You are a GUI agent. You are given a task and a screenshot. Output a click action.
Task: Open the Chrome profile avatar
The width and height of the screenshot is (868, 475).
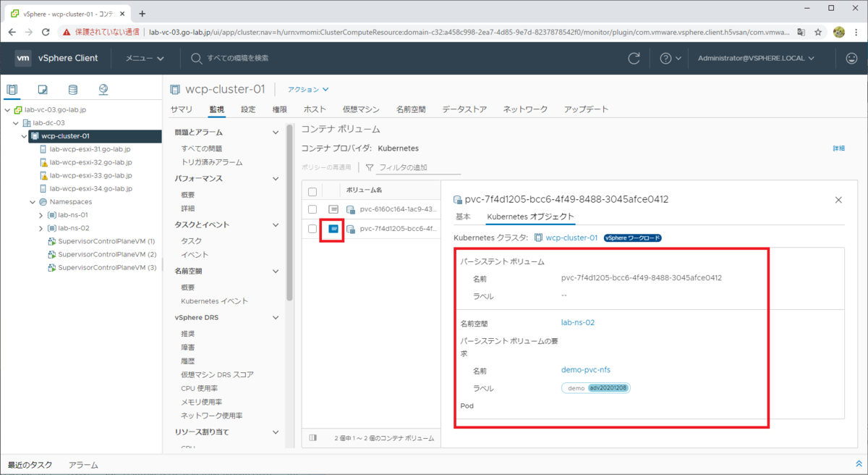(x=839, y=32)
